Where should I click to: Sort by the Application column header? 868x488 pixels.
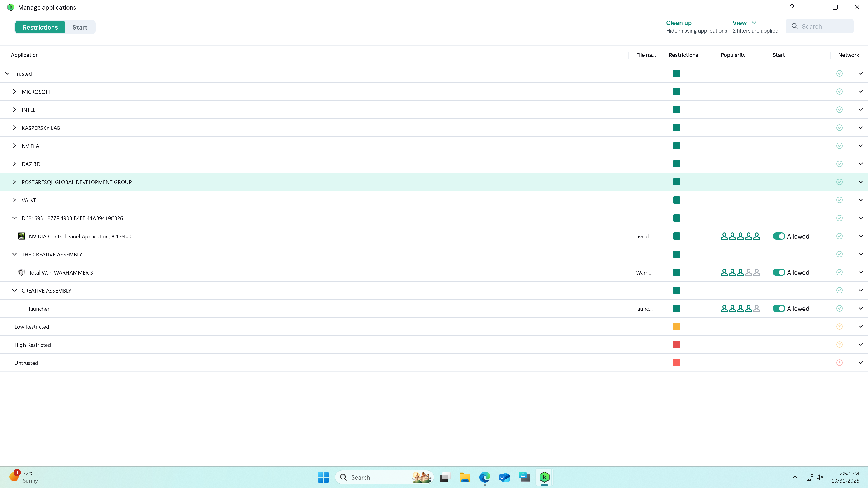(x=25, y=55)
